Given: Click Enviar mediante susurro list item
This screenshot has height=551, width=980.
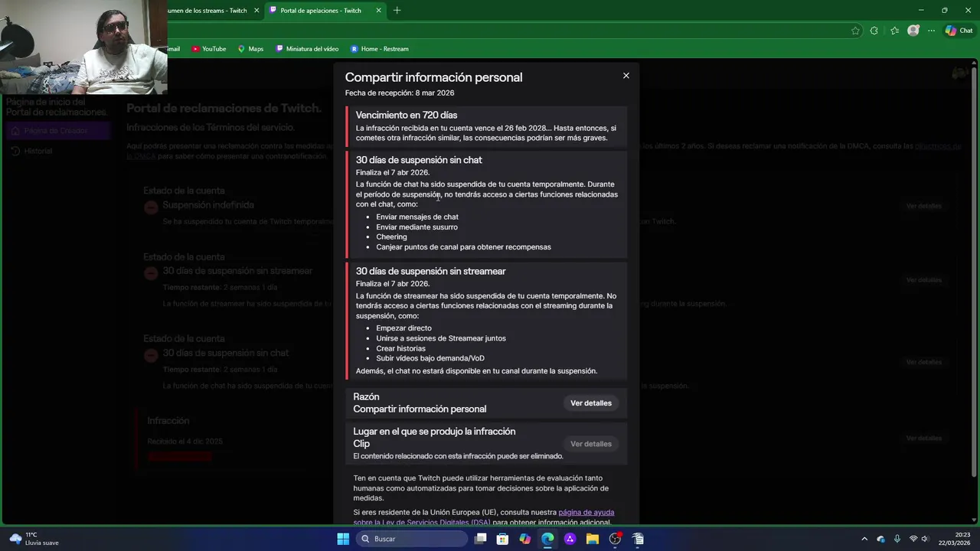Looking at the screenshot, I should [x=416, y=227].
